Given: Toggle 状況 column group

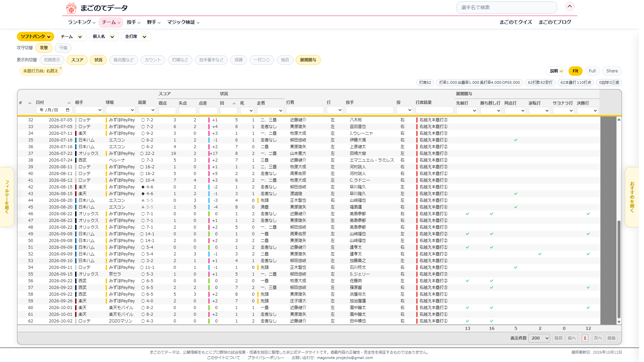Looking at the screenshot, I should (98, 60).
